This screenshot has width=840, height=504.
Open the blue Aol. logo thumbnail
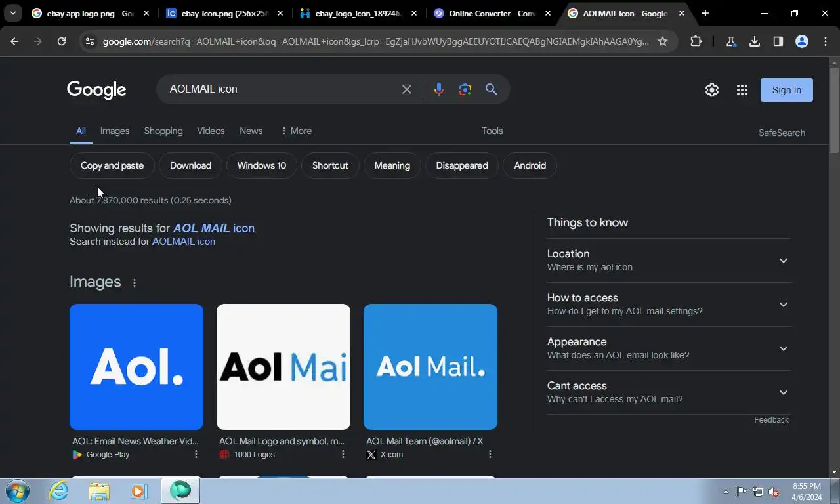click(136, 367)
